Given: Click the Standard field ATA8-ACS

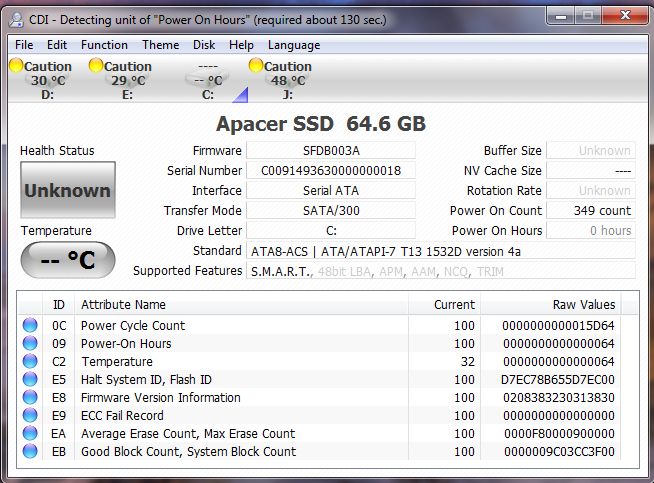Looking at the screenshot, I should pos(441,252).
